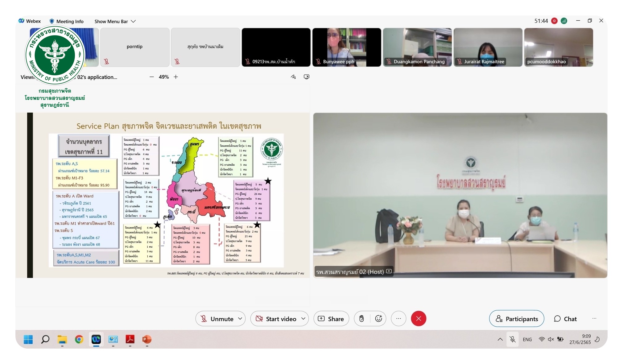Select porntip participant thumbnail

[x=135, y=47]
